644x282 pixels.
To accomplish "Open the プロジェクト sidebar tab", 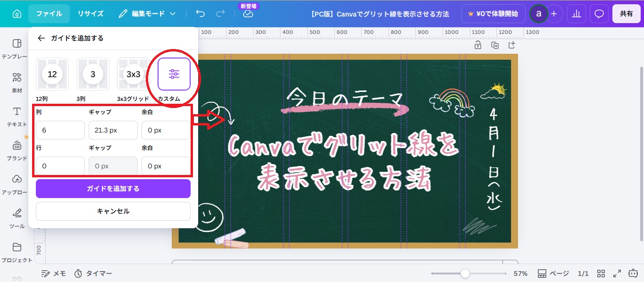I will pyautogui.click(x=17, y=253).
